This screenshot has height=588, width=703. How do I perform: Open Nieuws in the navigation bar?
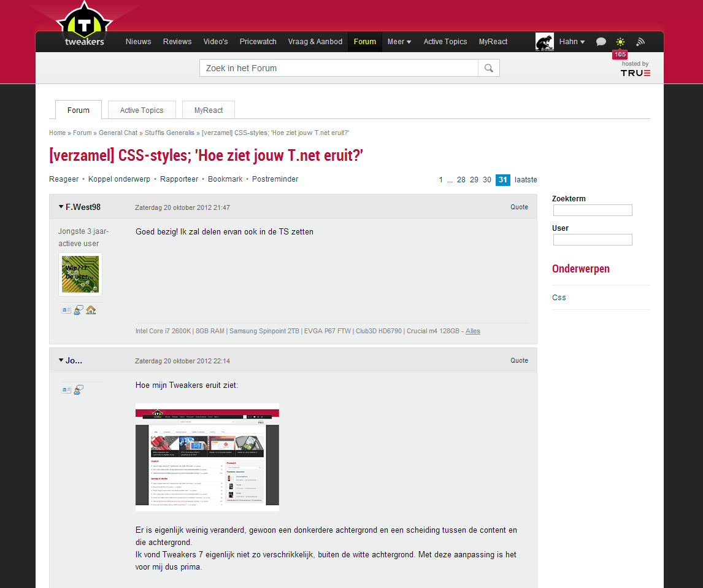(x=138, y=42)
